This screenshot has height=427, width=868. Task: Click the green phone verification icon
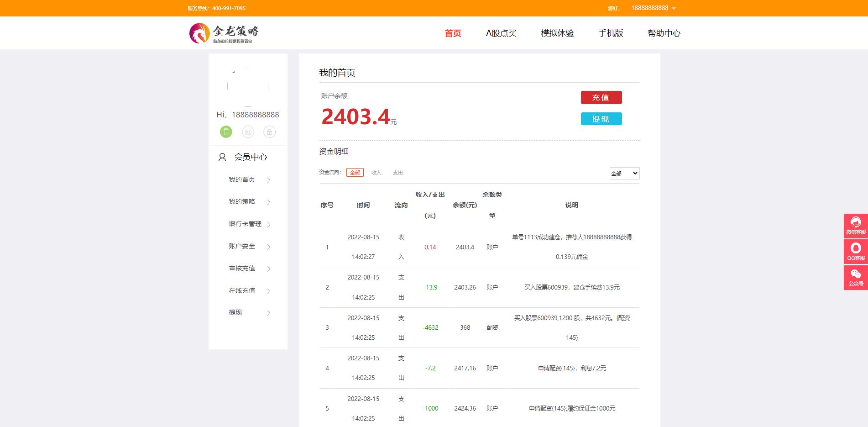226,132
